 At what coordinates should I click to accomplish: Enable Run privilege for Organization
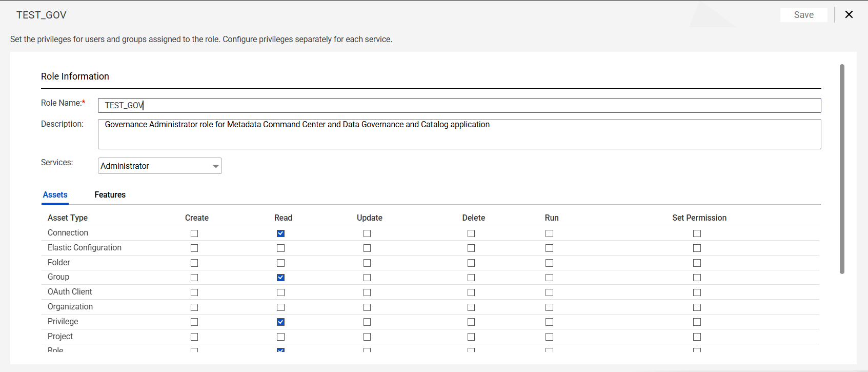click(550, 307)
